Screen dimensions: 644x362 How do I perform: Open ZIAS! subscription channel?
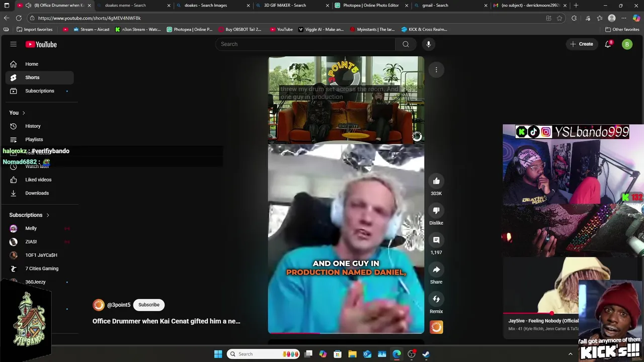[39, 242]
